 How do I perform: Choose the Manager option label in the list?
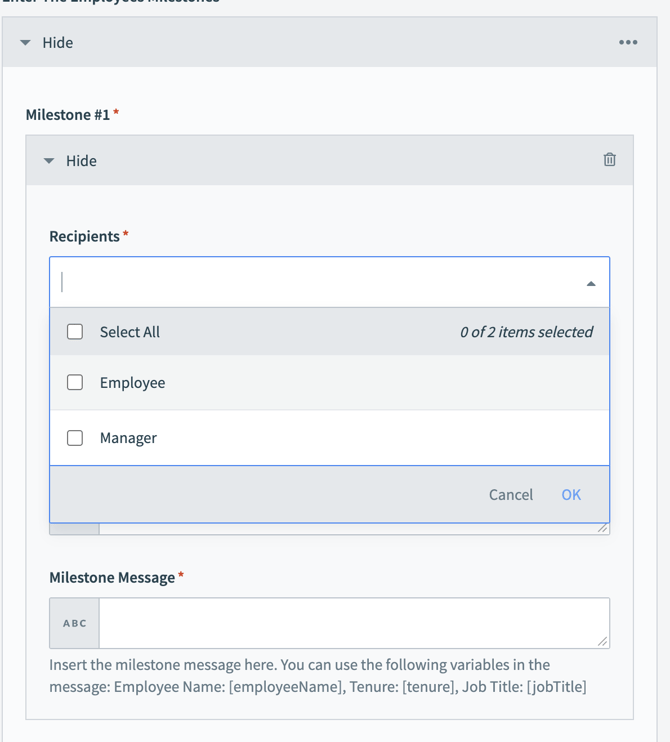128,438
